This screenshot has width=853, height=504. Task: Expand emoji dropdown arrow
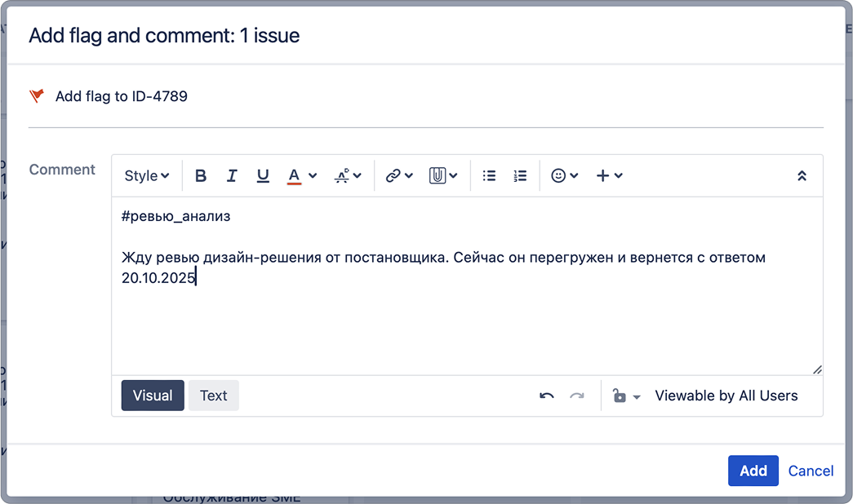coord(574,175)
